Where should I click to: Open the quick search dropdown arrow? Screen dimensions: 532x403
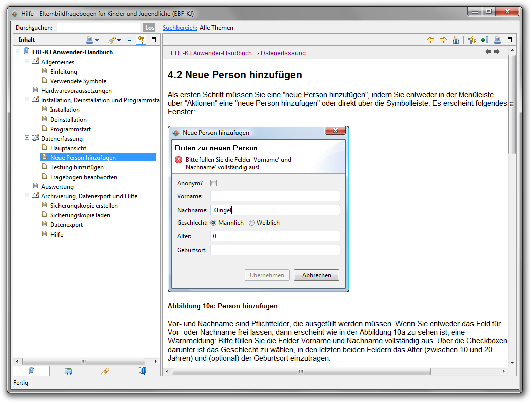click(119, 40)
